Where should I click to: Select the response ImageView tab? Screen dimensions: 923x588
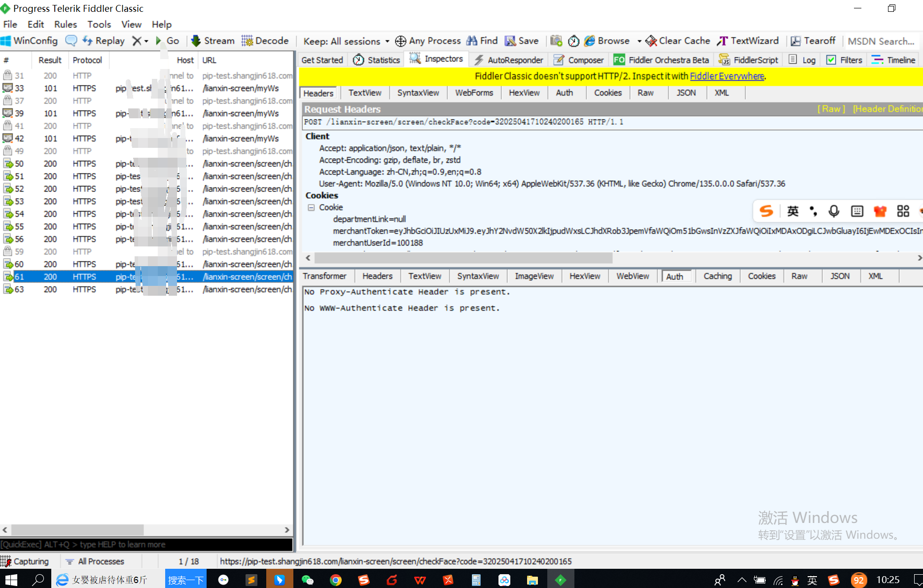[x=534, y=276]
